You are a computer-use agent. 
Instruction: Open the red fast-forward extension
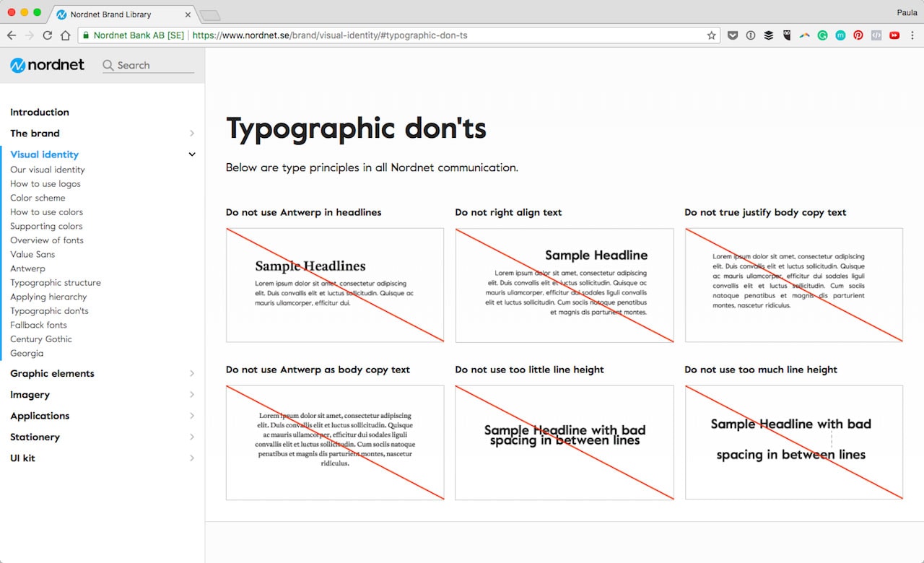[x=894, y=35]
